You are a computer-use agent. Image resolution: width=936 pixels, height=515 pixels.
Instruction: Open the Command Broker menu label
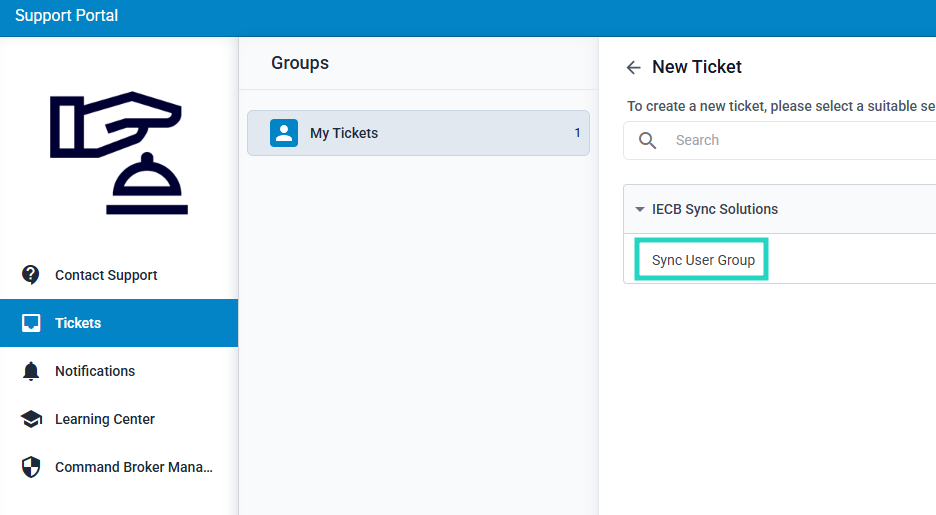(x=134, y=467)
